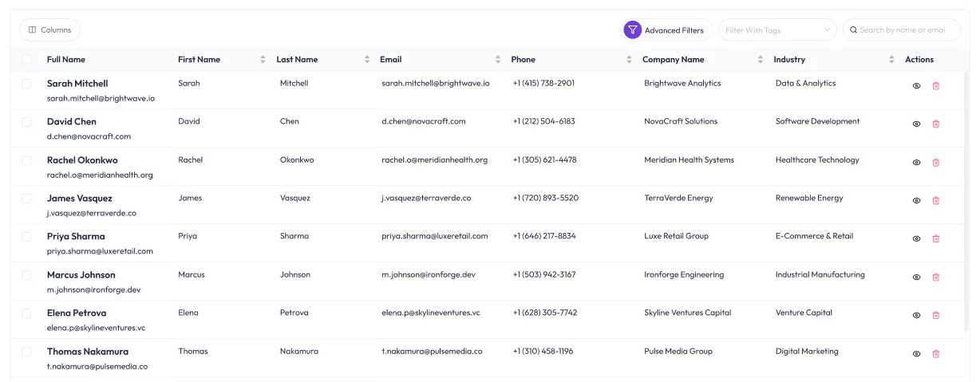Viewport: 980px width, 382px height.
Task: Select email cell elena.p@skylineventures.vc in Email column
Action: point(431,313)
